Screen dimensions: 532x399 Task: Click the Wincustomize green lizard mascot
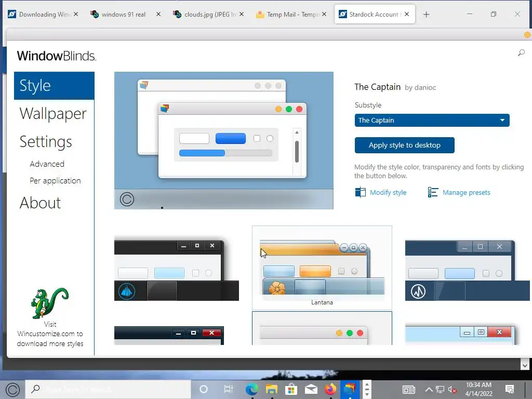[50, 303]
